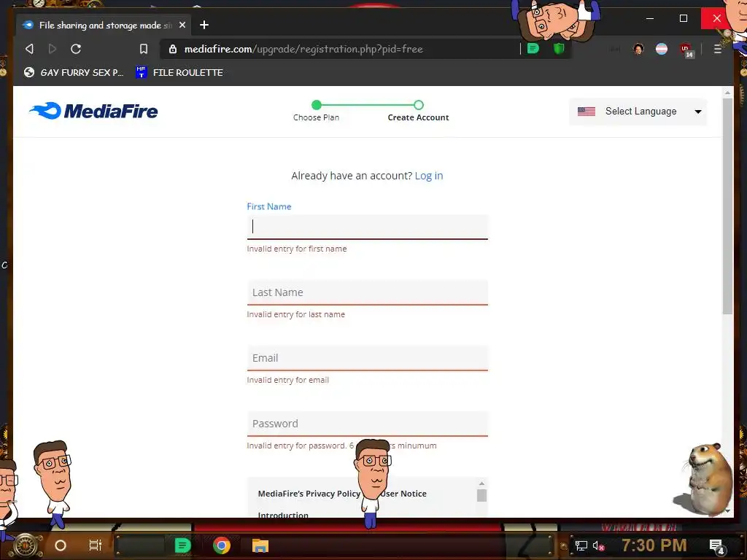747x560 pixels.
Task: Click the striped flag circle extension
Action: 662,49
